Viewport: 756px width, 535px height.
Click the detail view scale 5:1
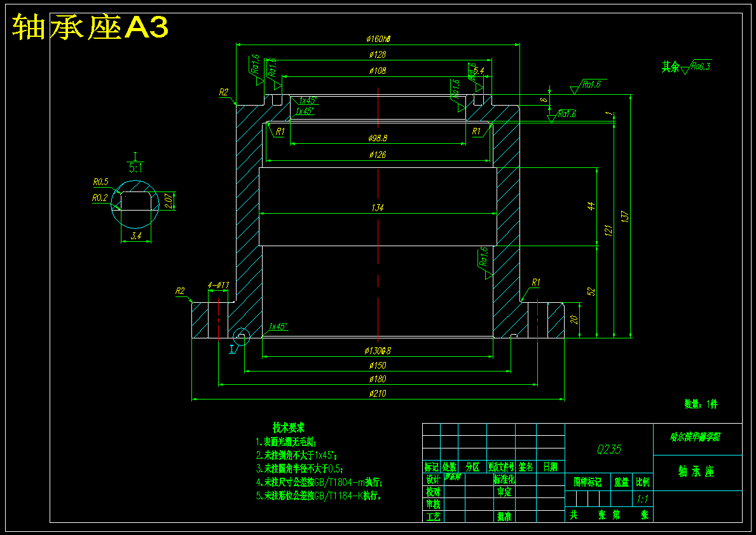tap(135, 169)
